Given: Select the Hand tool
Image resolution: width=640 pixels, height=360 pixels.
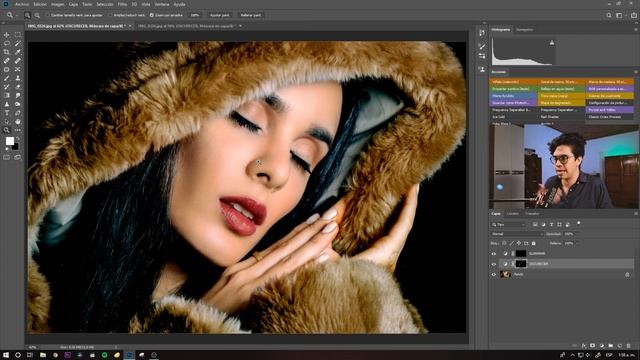Looking at the screenshot, I should tap(18, 121).
